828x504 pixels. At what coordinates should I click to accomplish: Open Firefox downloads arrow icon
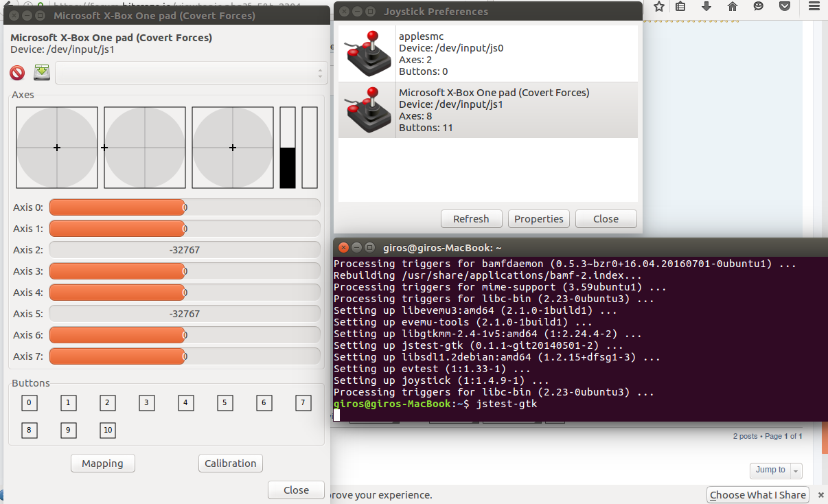(706, 7)
